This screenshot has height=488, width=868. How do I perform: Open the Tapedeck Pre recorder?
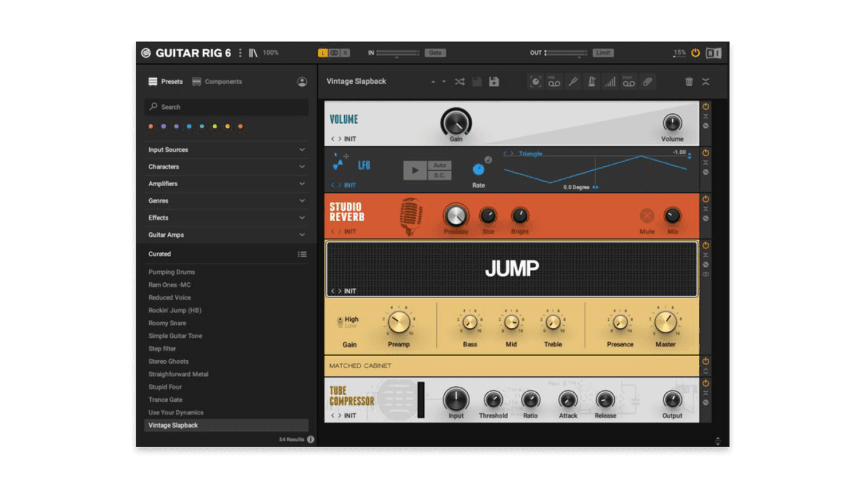(x=555, y=81)
